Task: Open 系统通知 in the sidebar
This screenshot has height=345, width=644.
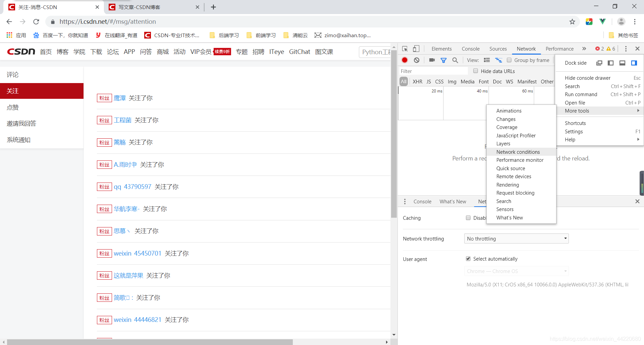Action: pyautogui.click(x=42, y=140)
